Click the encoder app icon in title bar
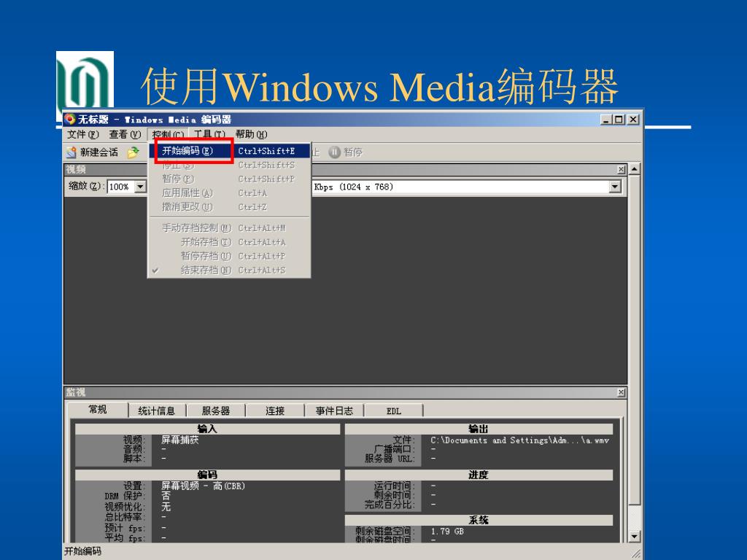 tap(70, 119)
